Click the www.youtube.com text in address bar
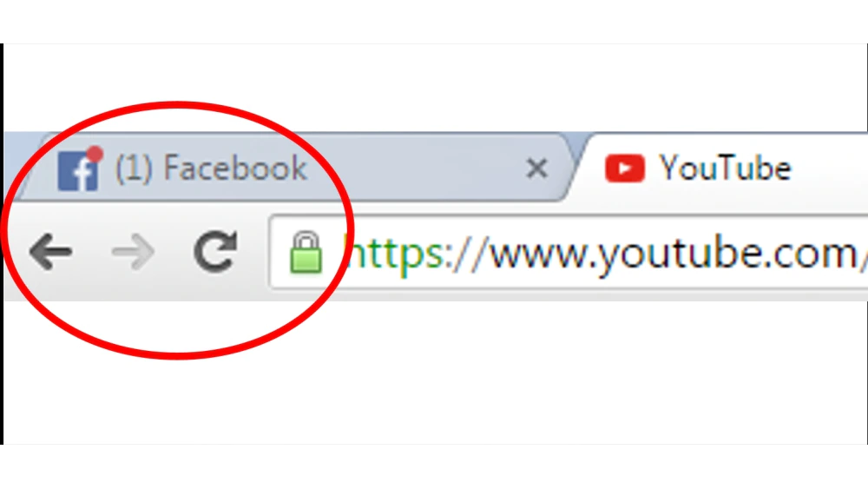Viewport: 868px width, 489px height. (x=672, y=254)
